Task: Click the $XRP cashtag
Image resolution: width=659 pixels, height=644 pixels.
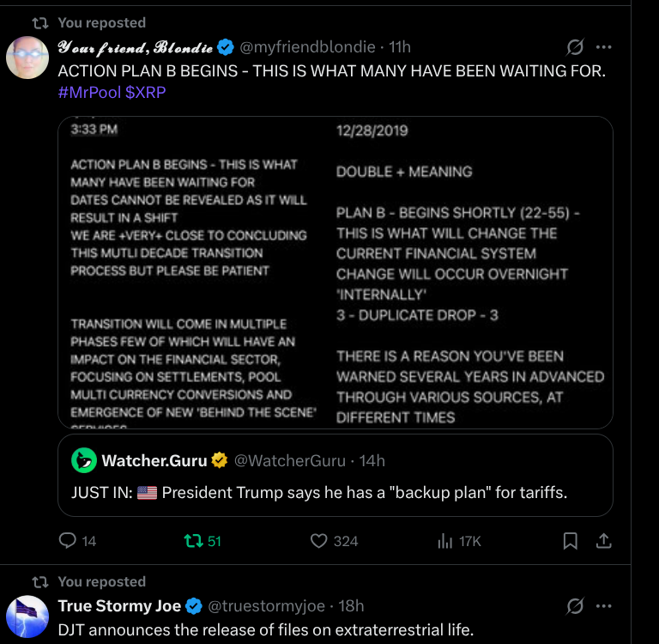Action: [x=146, y=92]
